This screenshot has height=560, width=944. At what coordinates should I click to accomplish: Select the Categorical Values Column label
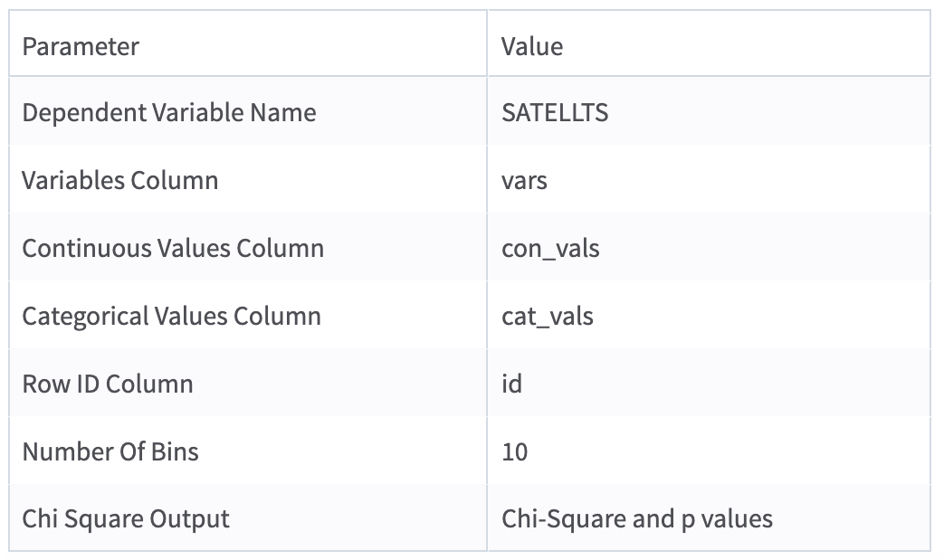171,316
